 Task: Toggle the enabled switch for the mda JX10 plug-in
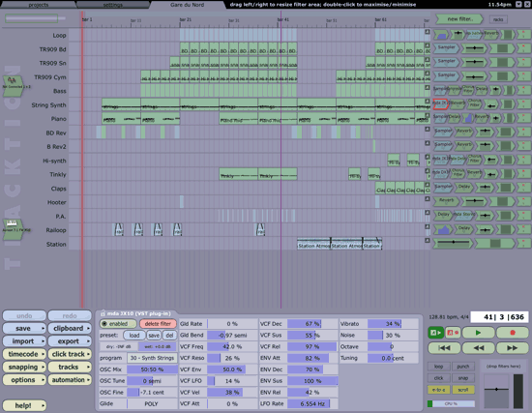click(x=118, y=324)
